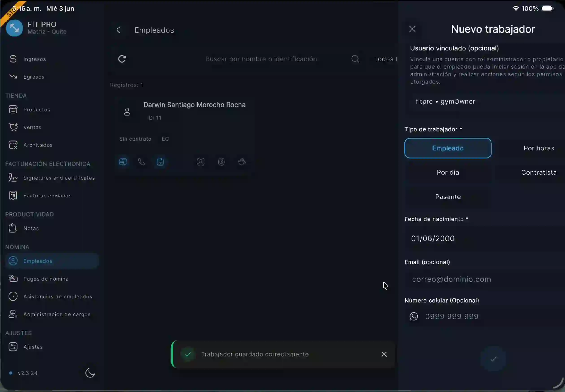Click the WhatsApp icon by the phone field

414,316
